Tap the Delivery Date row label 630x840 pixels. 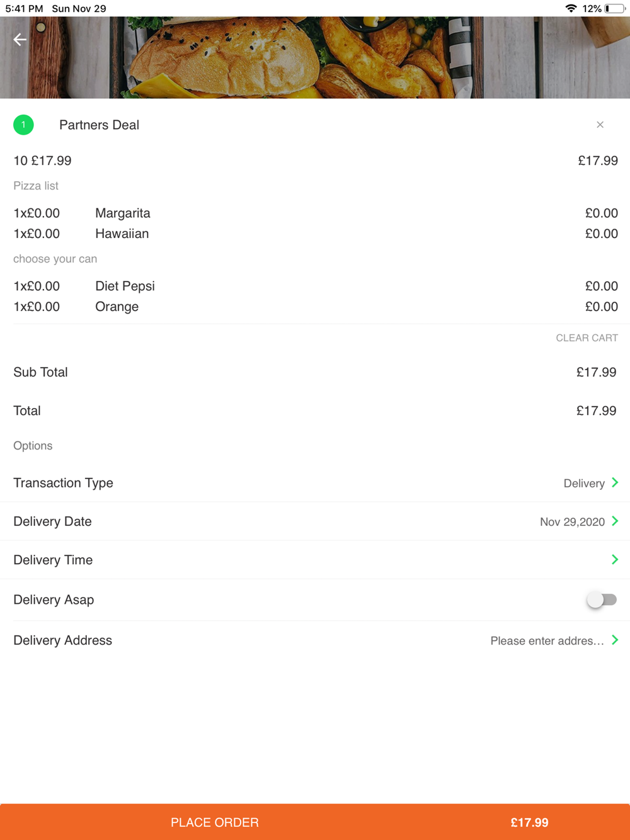coord(52,521)
